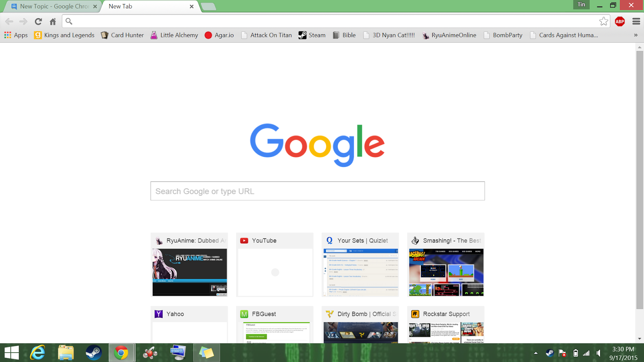This screenshot has width=644, height=362.
Task: Click the browser Forward arrow
Action: point(23,21)
